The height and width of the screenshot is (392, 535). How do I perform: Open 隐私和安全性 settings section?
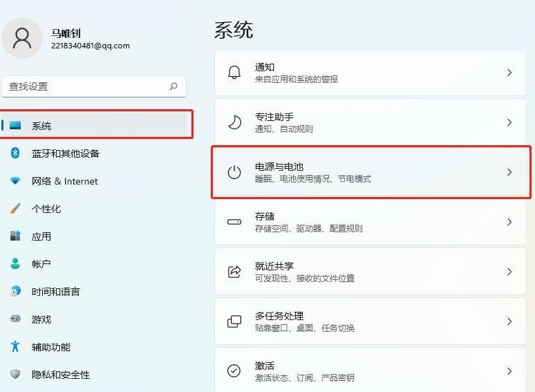[x=61, y=375]
